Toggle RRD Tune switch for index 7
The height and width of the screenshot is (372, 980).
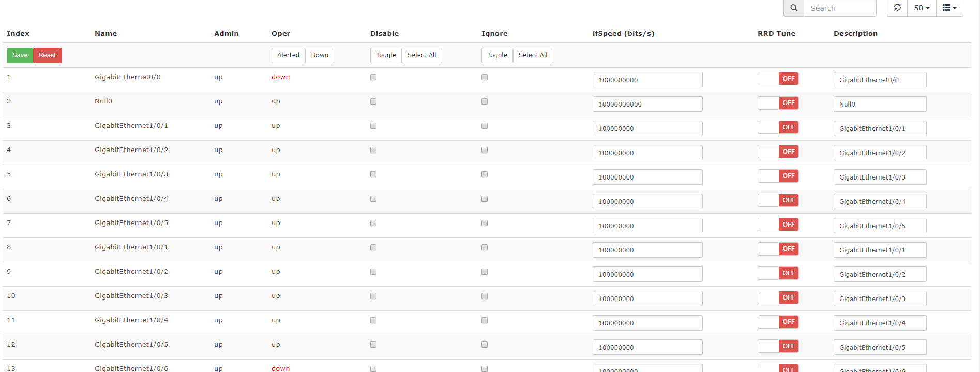[x=778, y=225]
